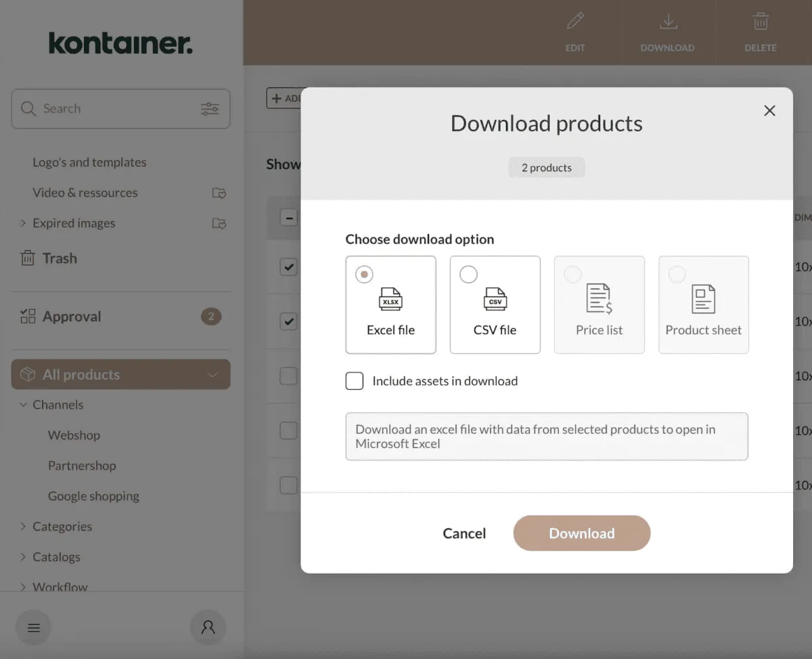
Task: Click into the Search field
Action: tap(120, 108)
